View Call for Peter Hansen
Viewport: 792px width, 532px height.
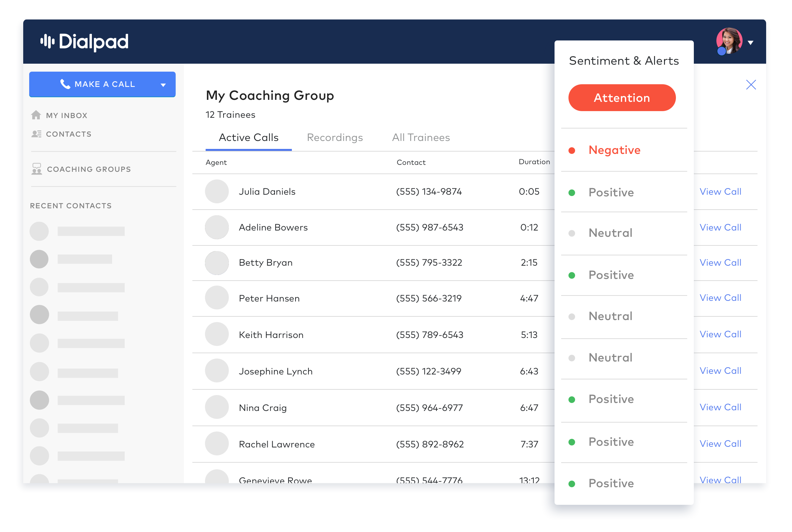pos(720,298)
